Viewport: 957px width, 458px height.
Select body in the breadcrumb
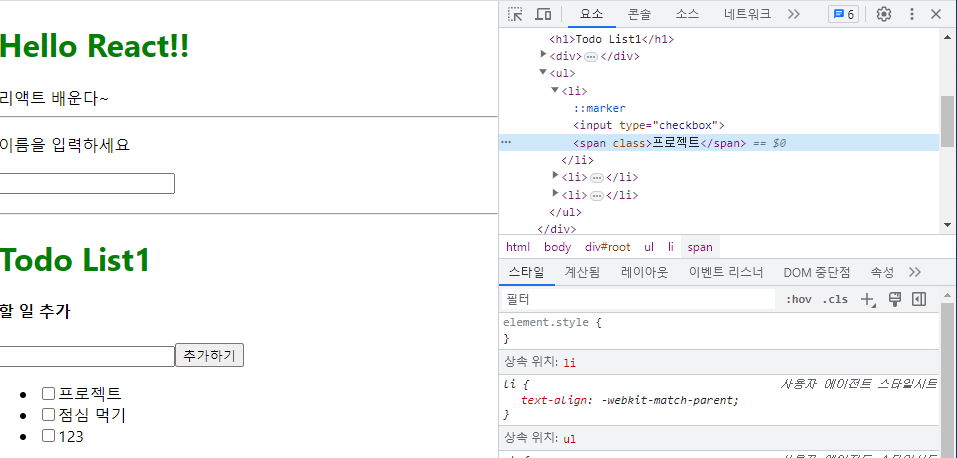(558, 247)
